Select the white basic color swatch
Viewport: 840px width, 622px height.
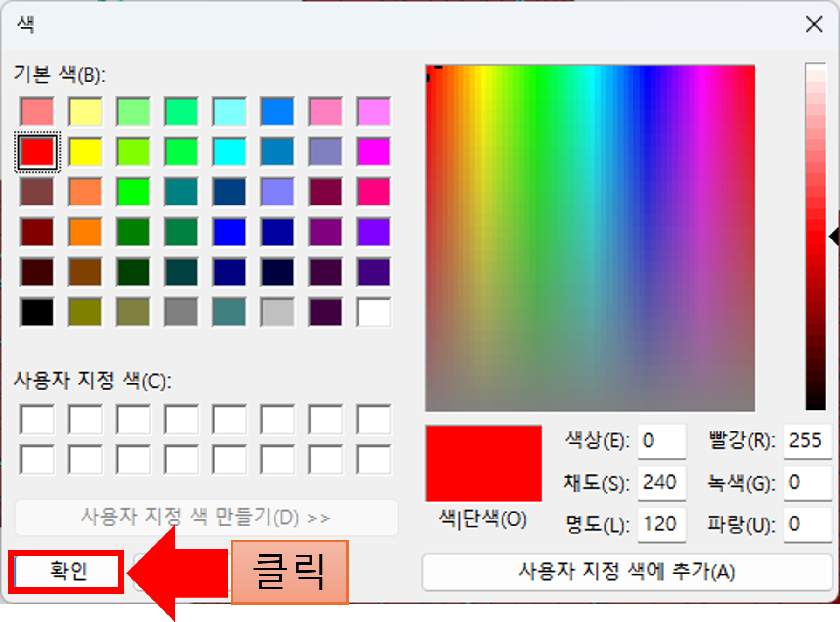tap(373, 312)
